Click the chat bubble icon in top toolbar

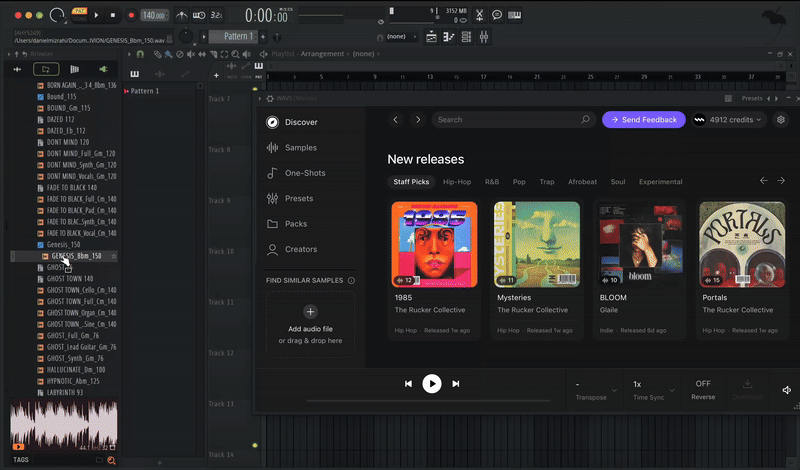point(497,15)
